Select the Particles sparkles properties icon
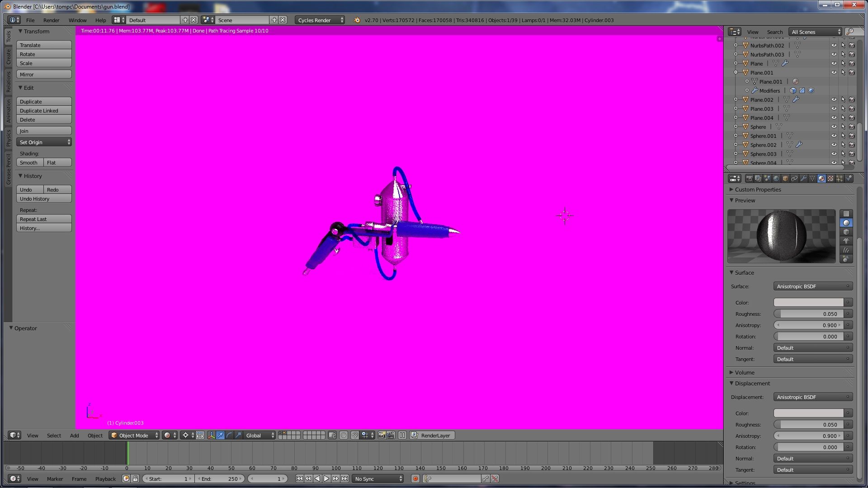 [x=839, y=178]
